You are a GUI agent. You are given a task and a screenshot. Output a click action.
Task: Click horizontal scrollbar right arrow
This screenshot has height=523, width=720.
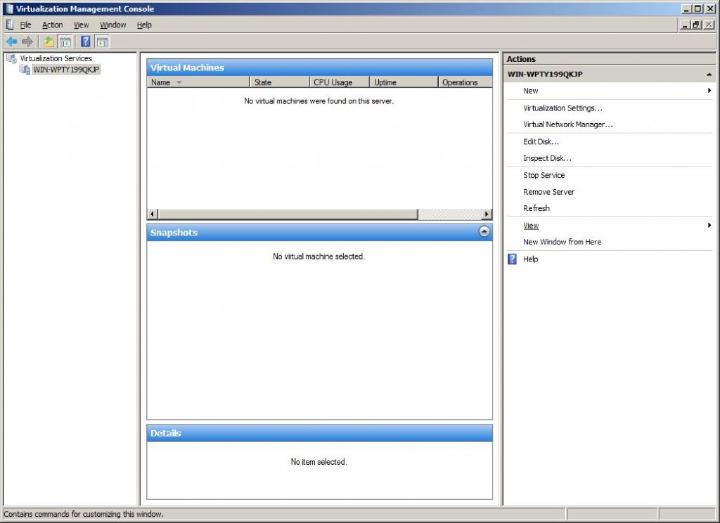(x=487, y=214)
